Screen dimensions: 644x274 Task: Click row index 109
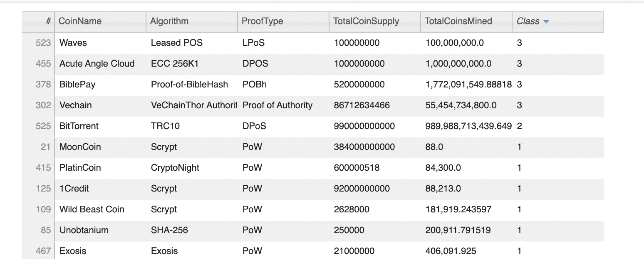38,209
